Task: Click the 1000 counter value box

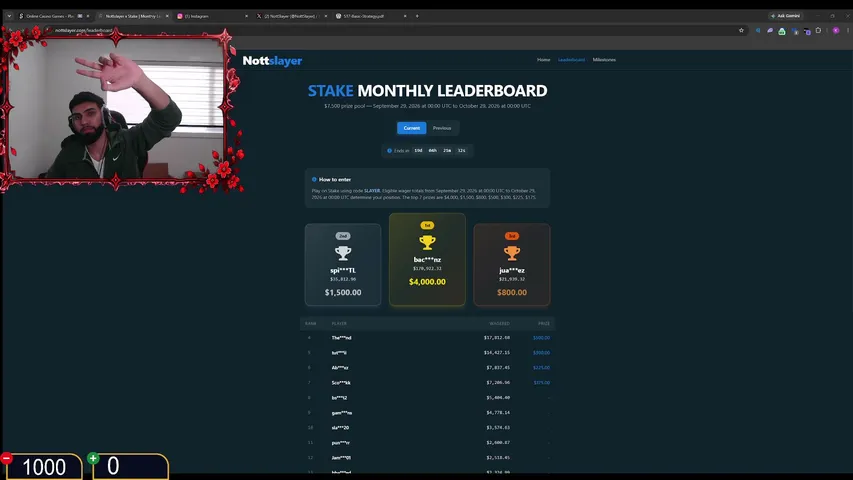Action: (45, 466)
